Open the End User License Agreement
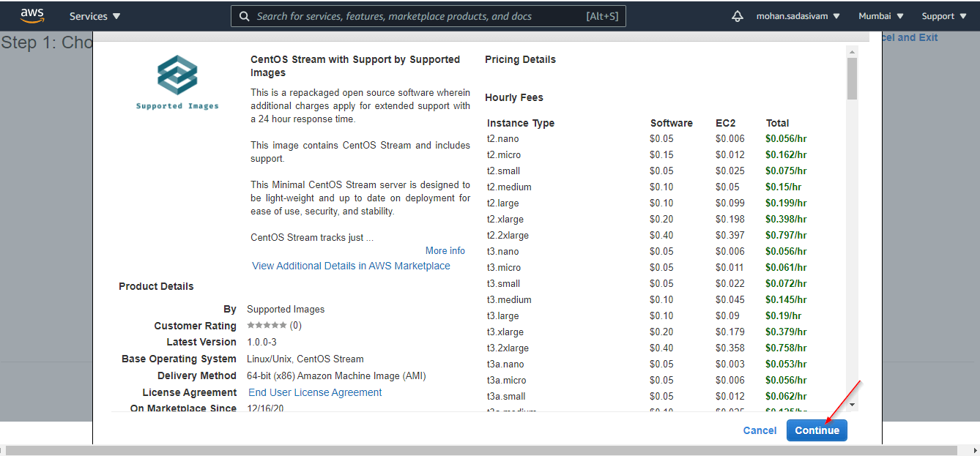This screenshot has width=980, height=456. [x=315, y=392]
